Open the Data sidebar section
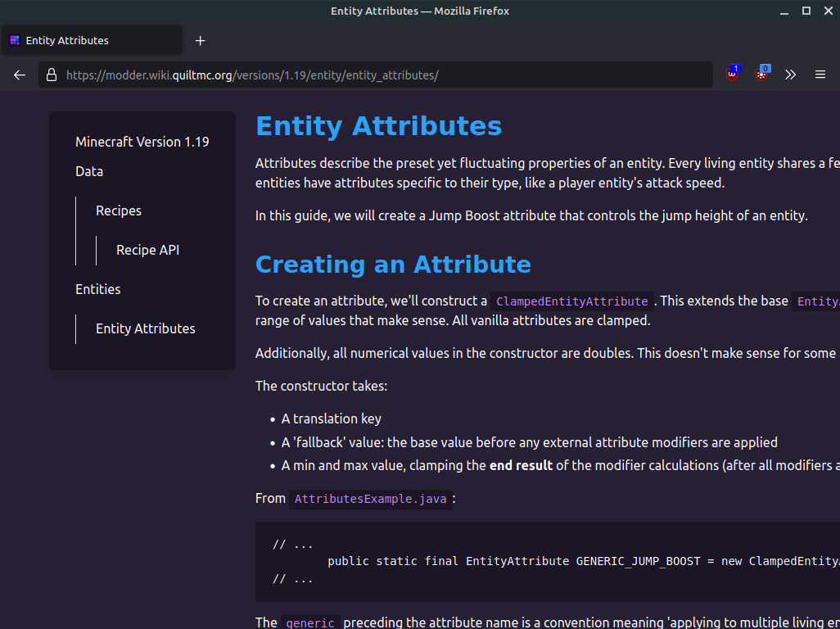This screenshot has height=629, width=840. (x=89, y=171)
